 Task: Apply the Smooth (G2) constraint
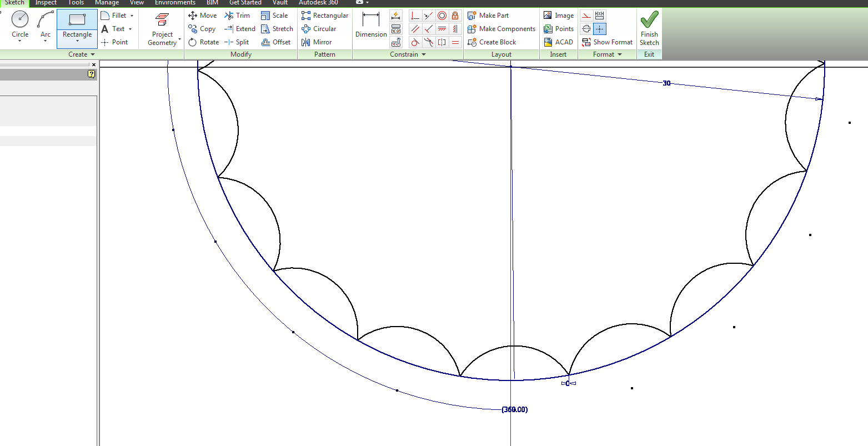429,42
